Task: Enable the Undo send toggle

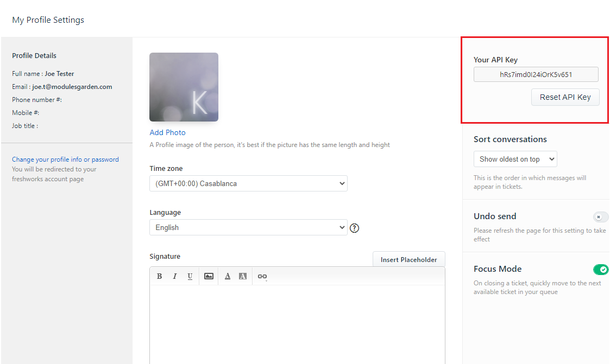Action: [600, 217]
